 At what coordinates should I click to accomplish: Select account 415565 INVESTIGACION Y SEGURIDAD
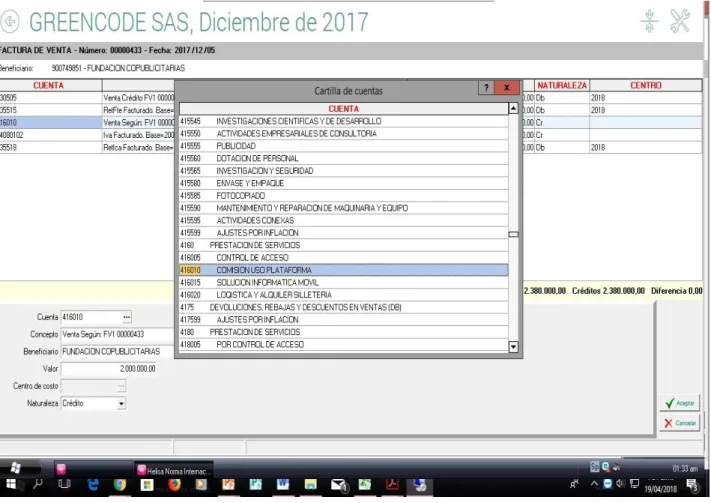pyautogui.click(x=344, y=171)
